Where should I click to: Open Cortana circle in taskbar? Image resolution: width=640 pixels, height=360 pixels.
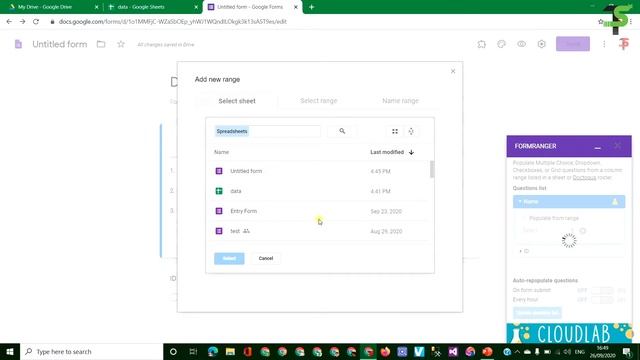point(173,351)
